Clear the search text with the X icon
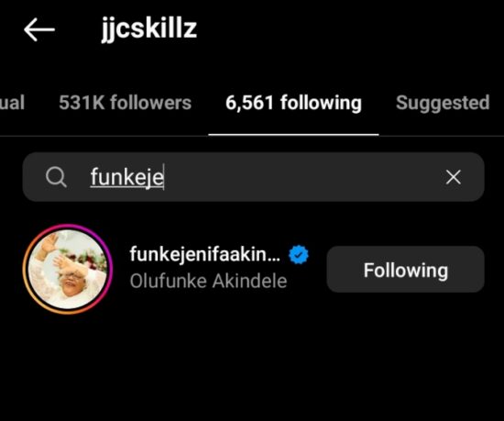This screenshot has height=421, width=504. pyautogui.click(x=454, y=177)
